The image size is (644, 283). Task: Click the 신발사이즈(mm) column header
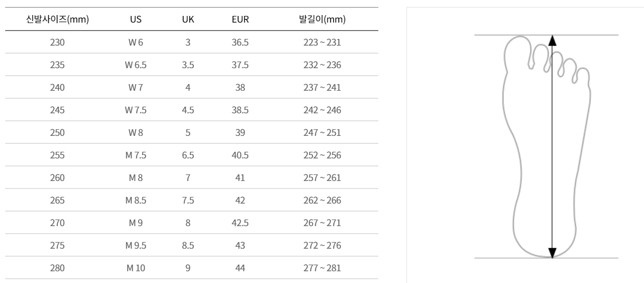57,20
